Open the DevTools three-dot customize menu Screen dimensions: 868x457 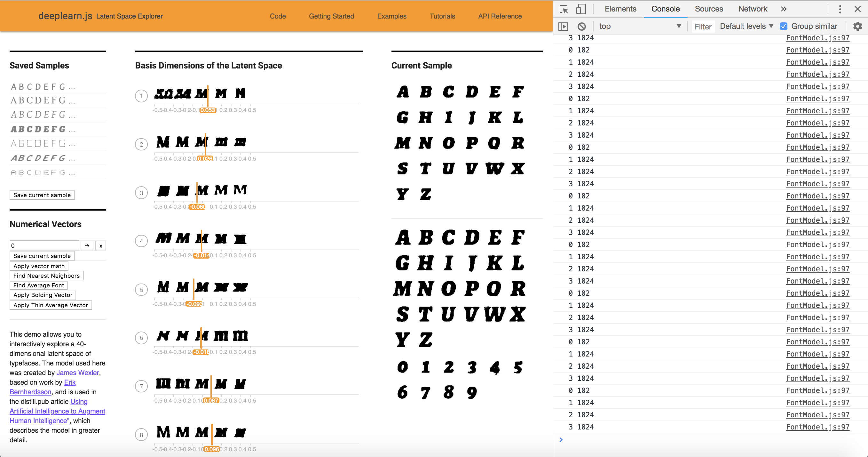pos(840,9)
